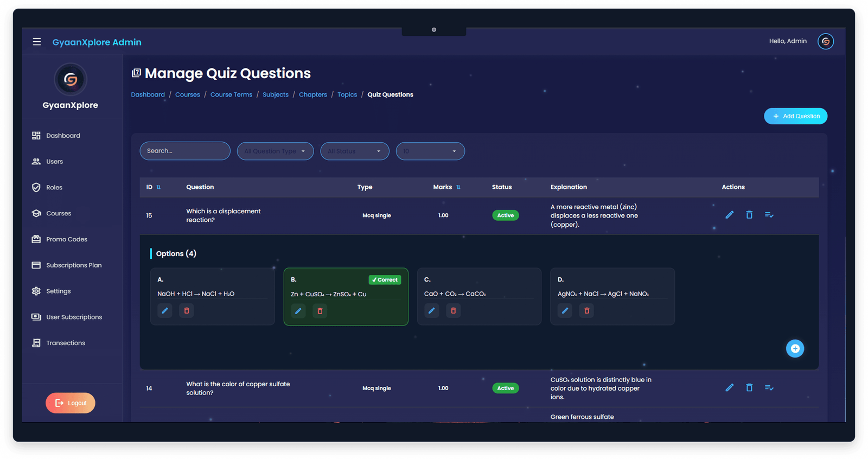Click question text "Which is a displacement reaction?"
The image size is (868, 459).
(x=224, y=215)
